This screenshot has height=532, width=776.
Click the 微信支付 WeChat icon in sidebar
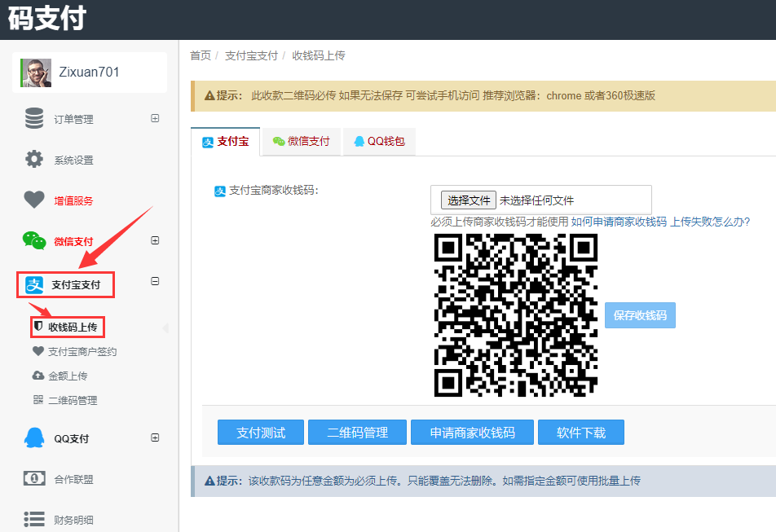[x=34, y=240]
